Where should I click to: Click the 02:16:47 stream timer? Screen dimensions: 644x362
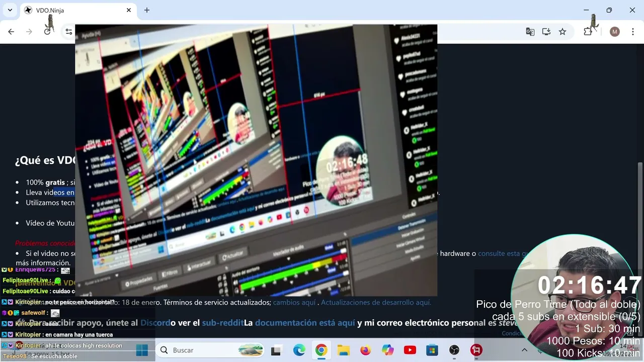click(590, 286)
